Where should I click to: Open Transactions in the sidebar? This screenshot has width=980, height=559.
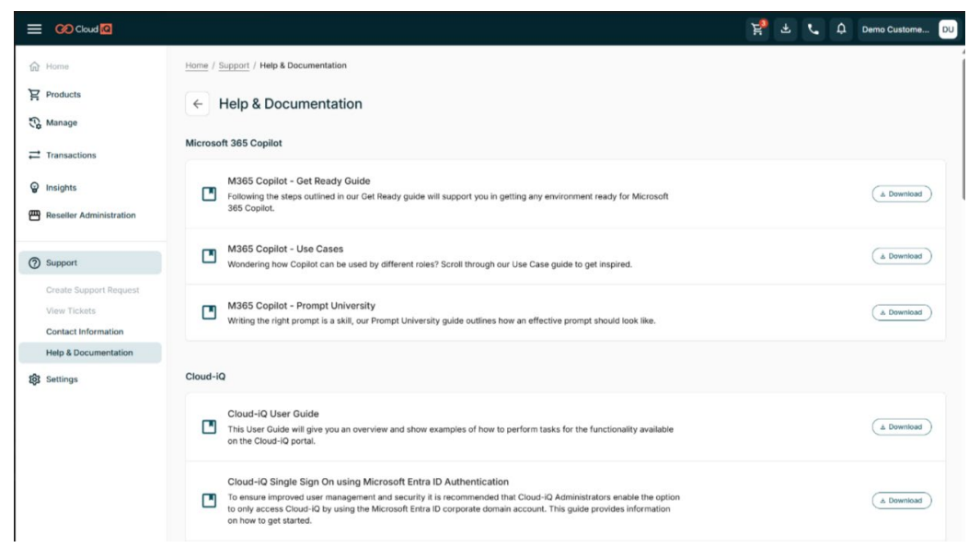[71, 155]
